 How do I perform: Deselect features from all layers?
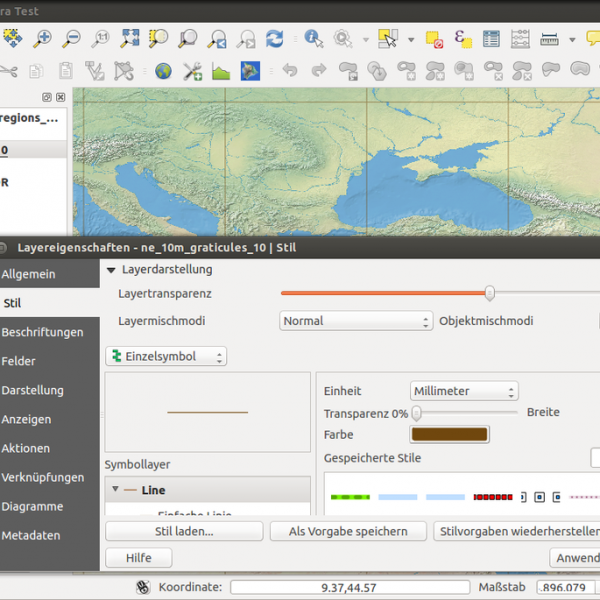click(x=434, y=39)
